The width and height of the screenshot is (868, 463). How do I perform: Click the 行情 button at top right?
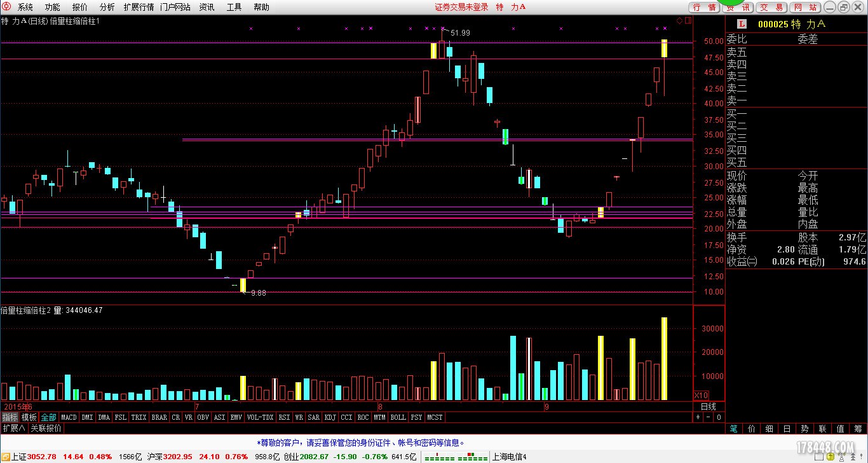coord(705,7)
